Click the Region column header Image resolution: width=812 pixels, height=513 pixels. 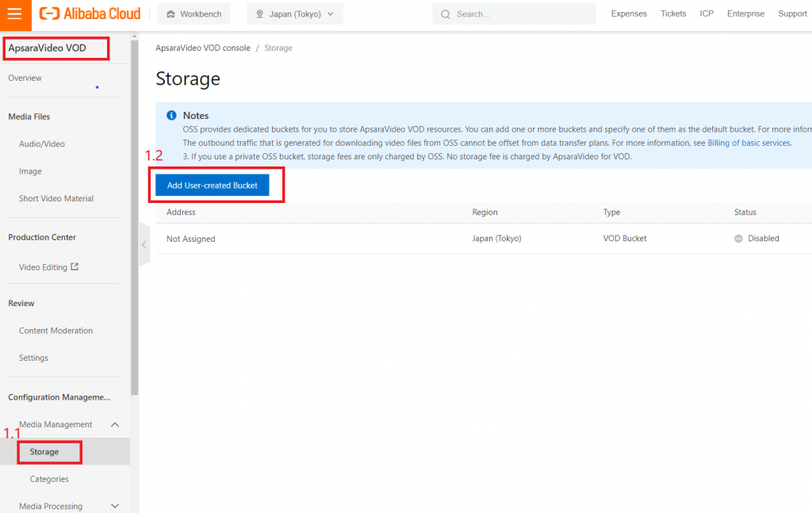coord(485,212)
